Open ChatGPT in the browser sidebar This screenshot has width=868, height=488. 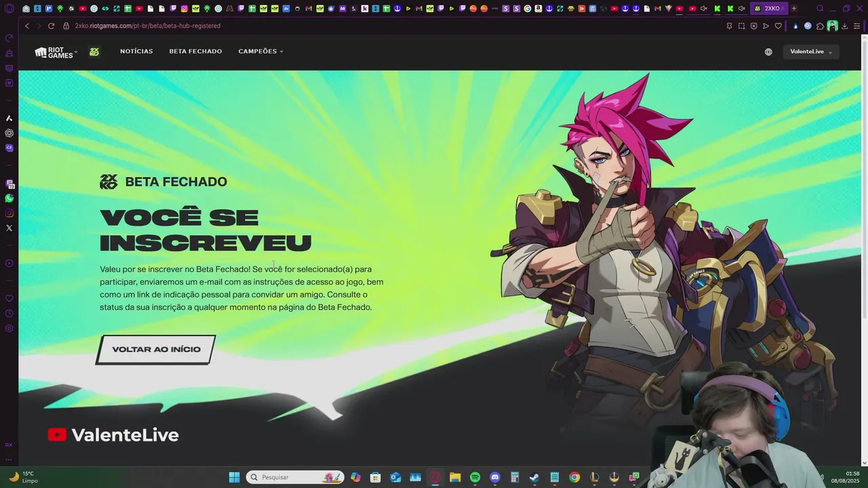click(9, 133)
